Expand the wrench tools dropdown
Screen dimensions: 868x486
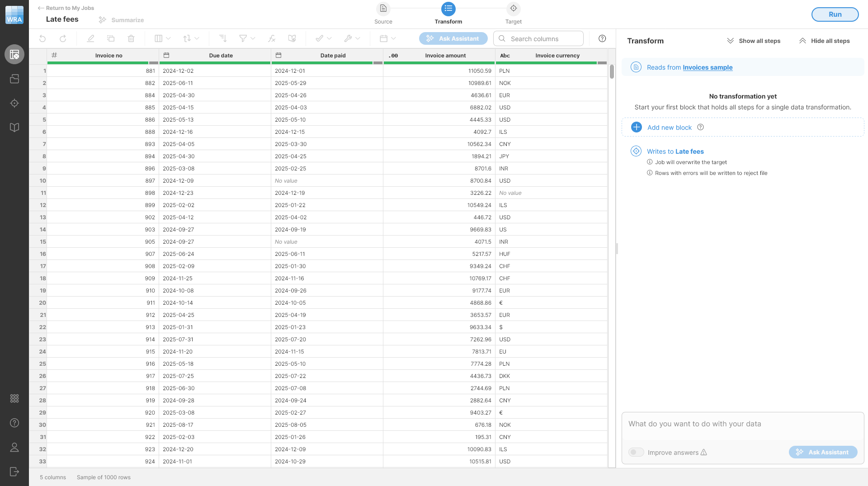coord(352,39)
